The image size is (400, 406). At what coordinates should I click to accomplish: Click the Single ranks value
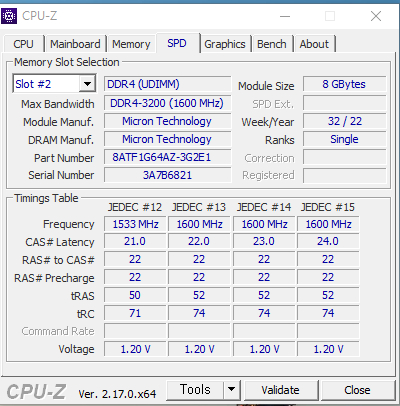(344, 139)
